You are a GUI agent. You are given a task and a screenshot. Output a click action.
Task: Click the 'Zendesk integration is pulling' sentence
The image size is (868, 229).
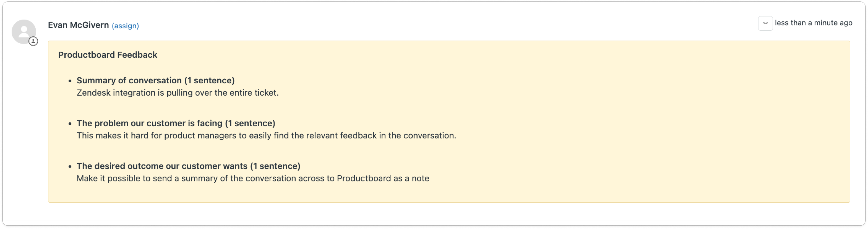coord(178,93)
